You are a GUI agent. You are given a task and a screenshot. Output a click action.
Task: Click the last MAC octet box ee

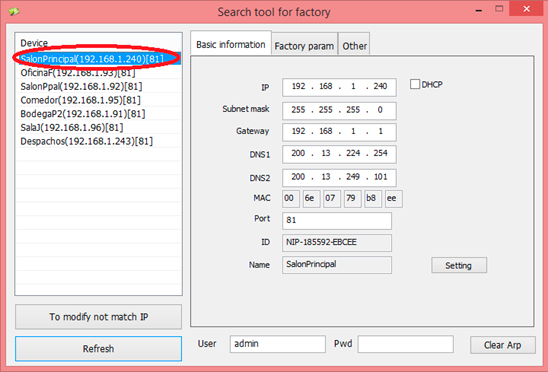click(x=394, y=199)
